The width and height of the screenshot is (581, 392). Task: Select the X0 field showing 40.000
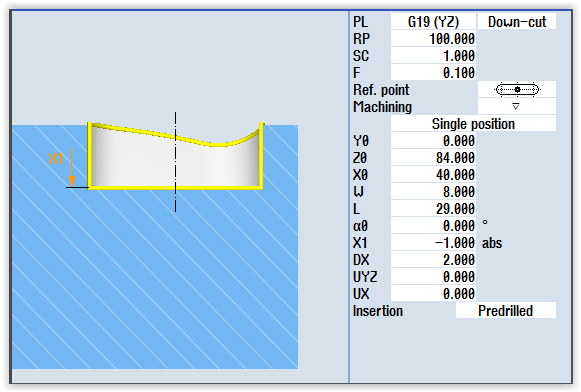point(433,175)
